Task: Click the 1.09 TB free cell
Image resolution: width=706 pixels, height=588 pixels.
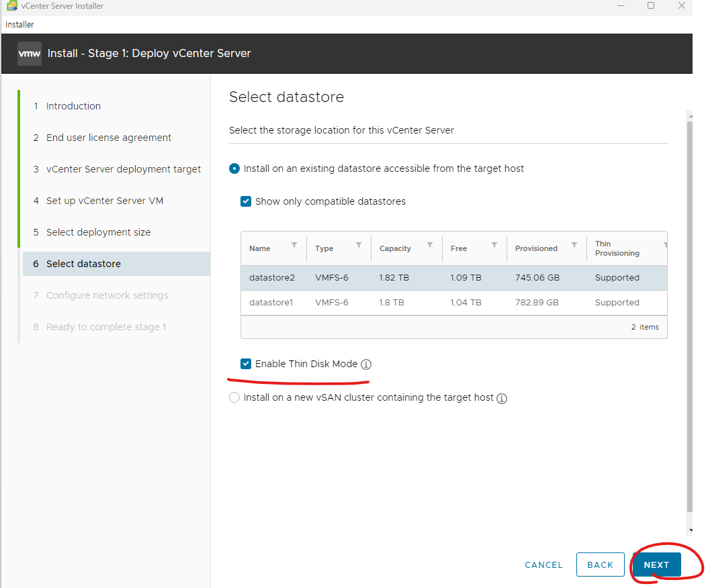Action: point(466,278)
